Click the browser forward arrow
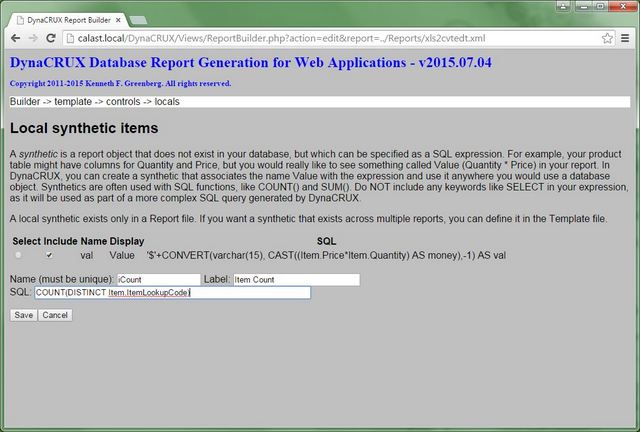 coord(33,38)
